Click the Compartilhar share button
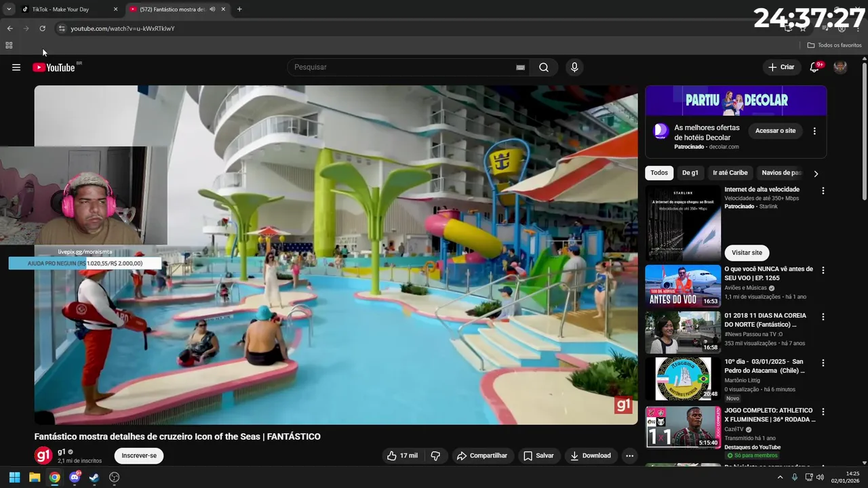Viewport: 868px width, 488px height. [x=482, y=455]
